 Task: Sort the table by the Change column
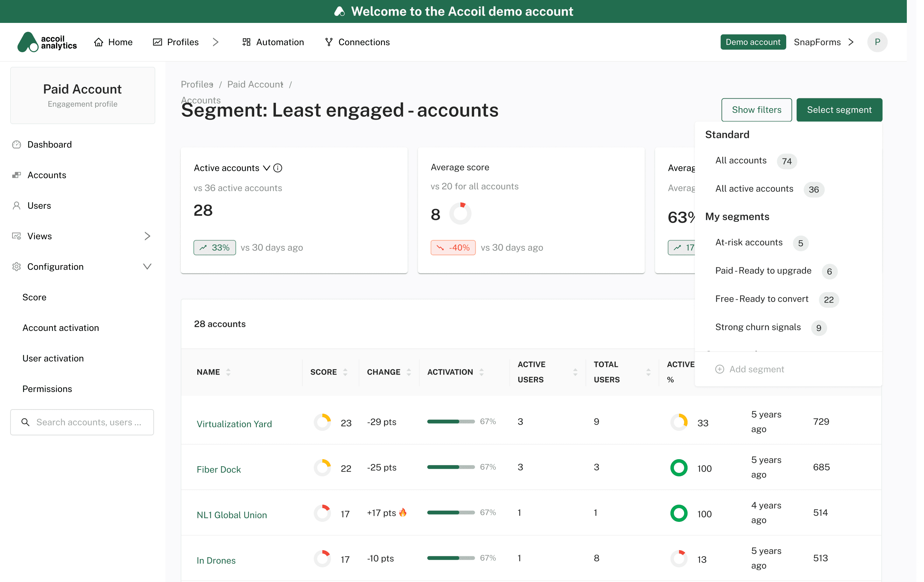[409, 372]
